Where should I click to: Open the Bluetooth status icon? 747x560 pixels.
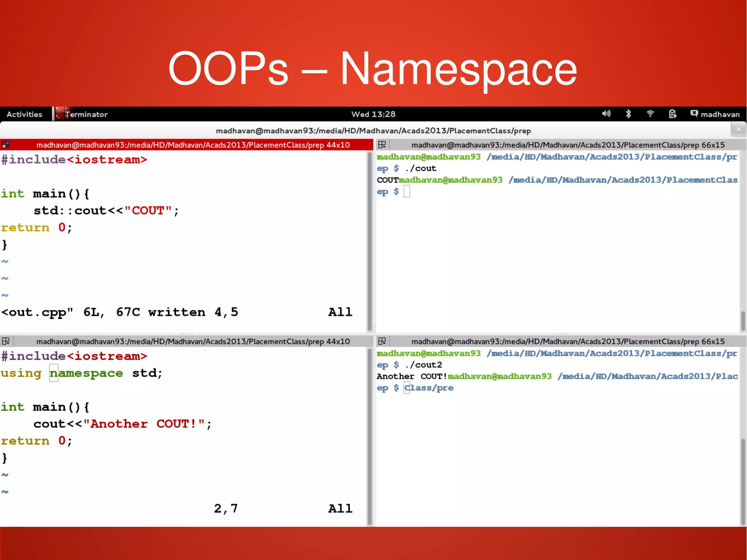[628, 114]
